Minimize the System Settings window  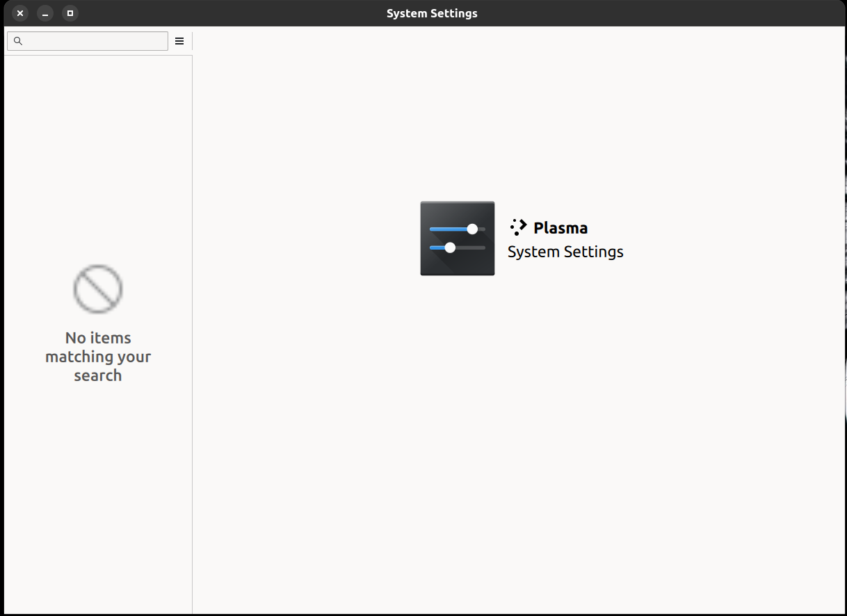tap(45, 13)
